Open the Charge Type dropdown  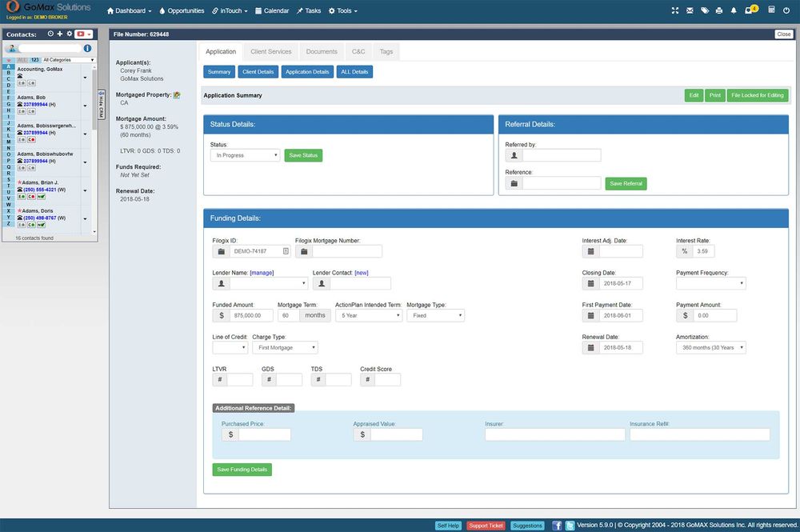(x=285, y=348)
